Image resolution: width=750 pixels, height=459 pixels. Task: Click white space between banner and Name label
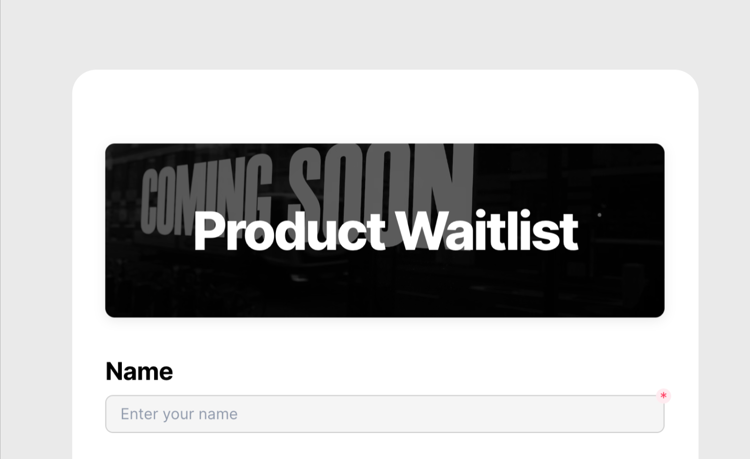pos(385,339)
